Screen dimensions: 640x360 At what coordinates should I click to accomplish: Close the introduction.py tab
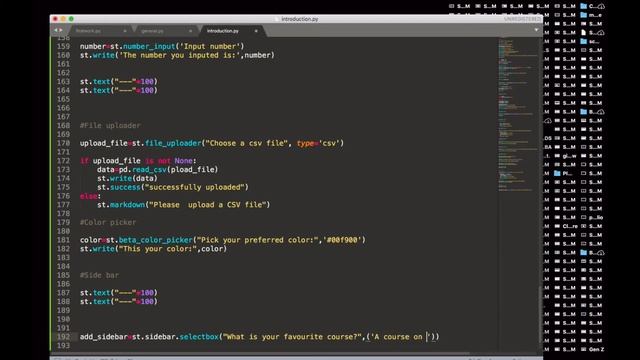[x=256, y=31]
